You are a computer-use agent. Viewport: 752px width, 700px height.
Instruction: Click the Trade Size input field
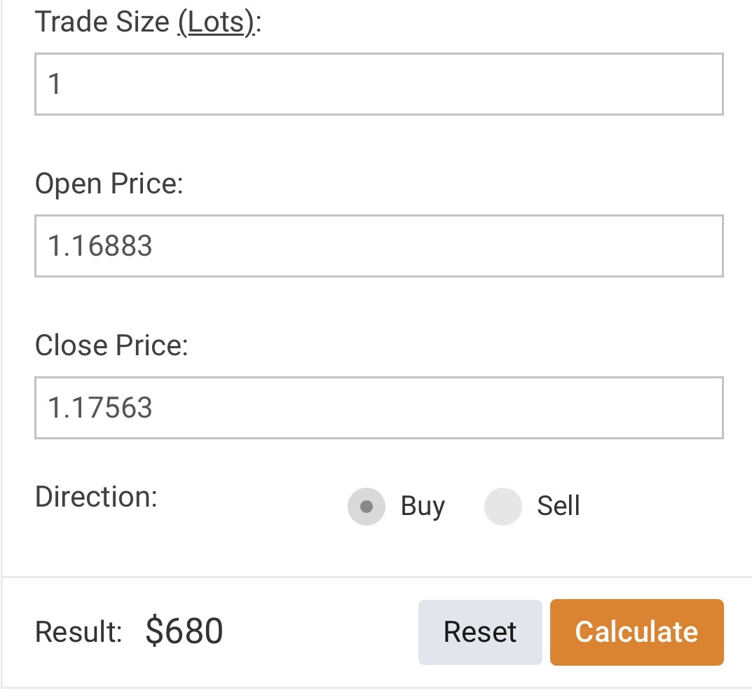[x=378, y=84]
